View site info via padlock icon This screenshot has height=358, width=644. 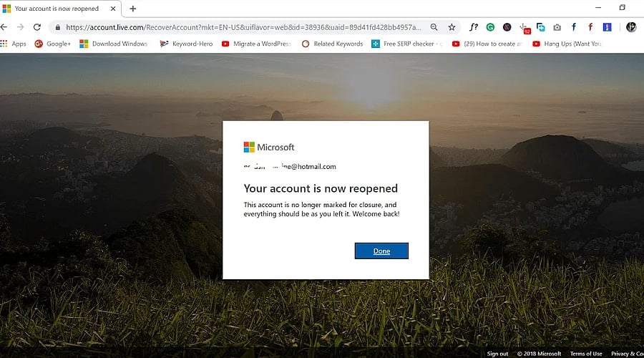[58, 27]
